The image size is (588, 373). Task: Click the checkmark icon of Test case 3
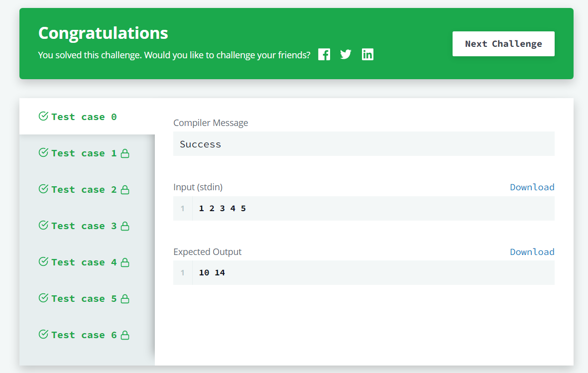pos(43,225)
